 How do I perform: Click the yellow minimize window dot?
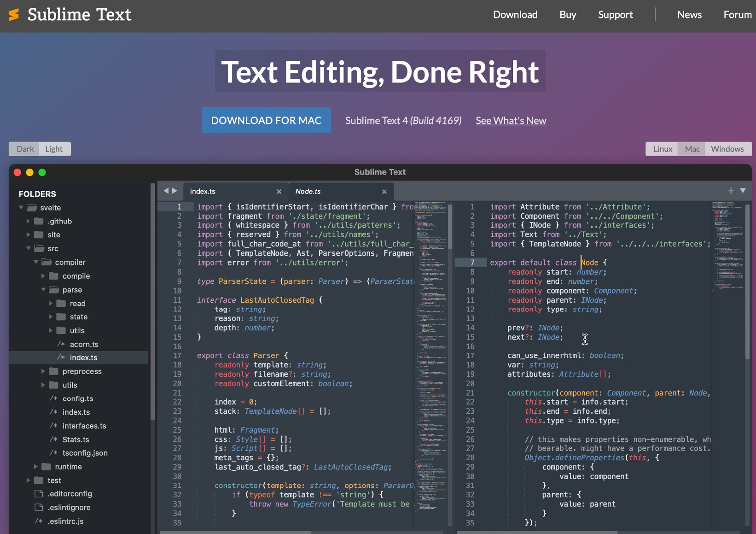point(30,172)
